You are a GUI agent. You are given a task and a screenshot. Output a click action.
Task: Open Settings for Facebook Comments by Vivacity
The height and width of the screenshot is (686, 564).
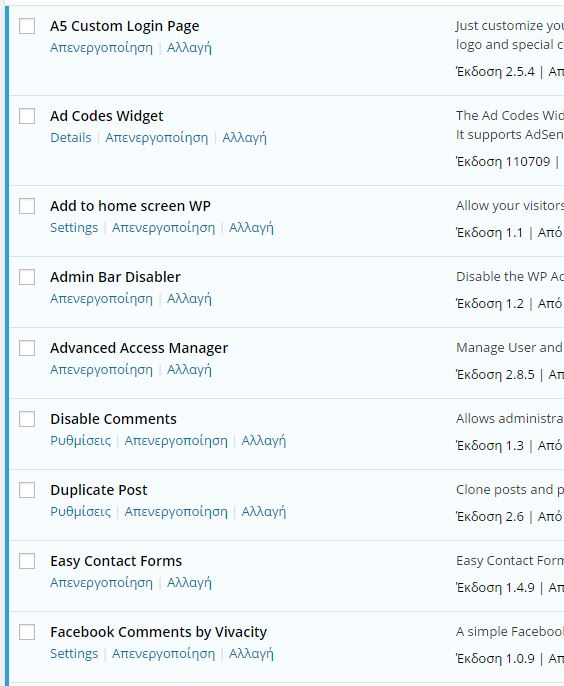tap(74, 654)
